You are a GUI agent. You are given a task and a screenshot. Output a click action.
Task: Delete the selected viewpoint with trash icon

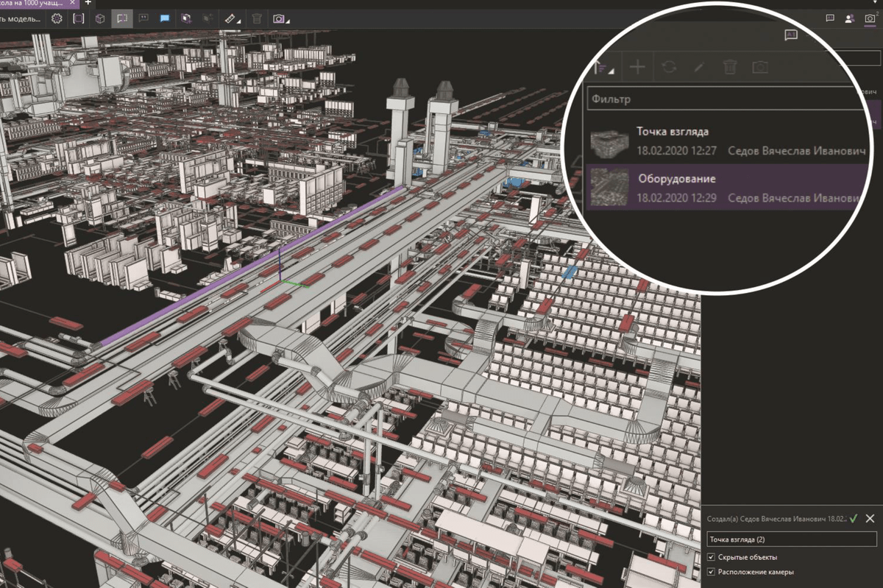click(x=729, y=68)
